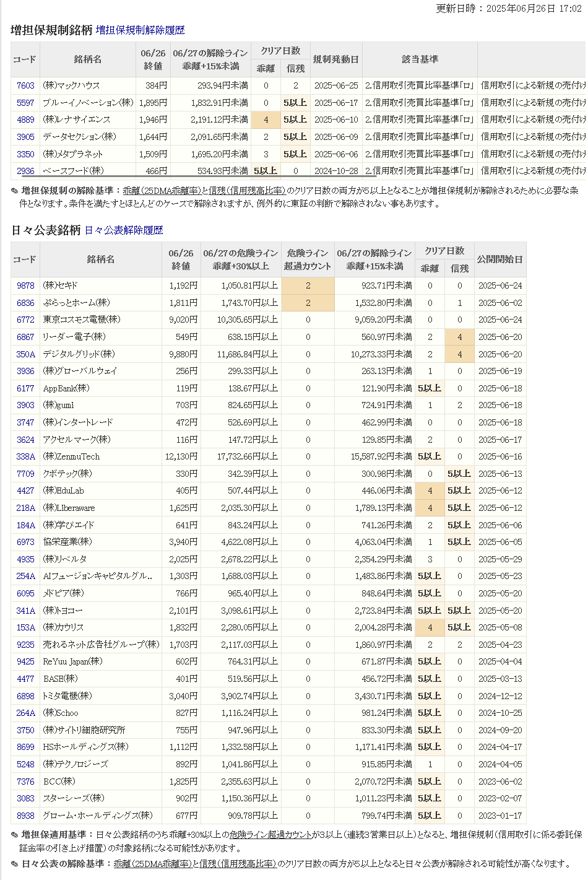The width and height of the screenshot is (588, 880).
Task: Click the 該当基準 column header
Action: point(420,59)
